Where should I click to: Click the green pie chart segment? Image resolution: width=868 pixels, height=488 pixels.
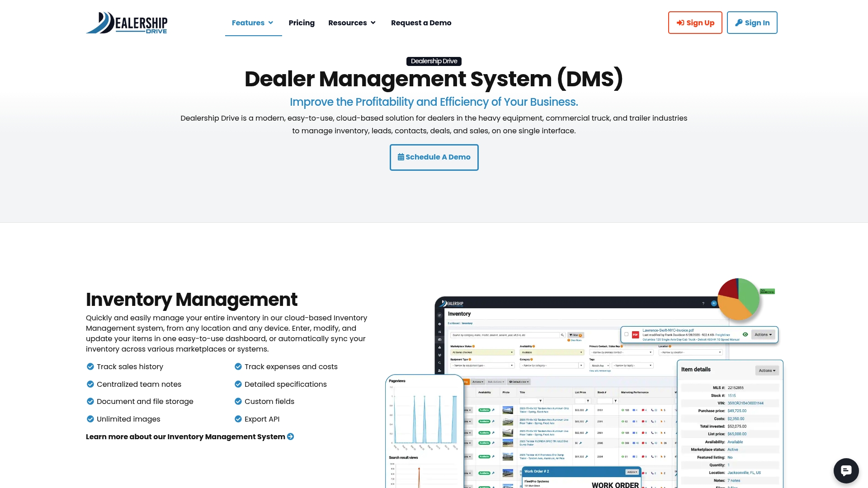click(x=748, y=295)
